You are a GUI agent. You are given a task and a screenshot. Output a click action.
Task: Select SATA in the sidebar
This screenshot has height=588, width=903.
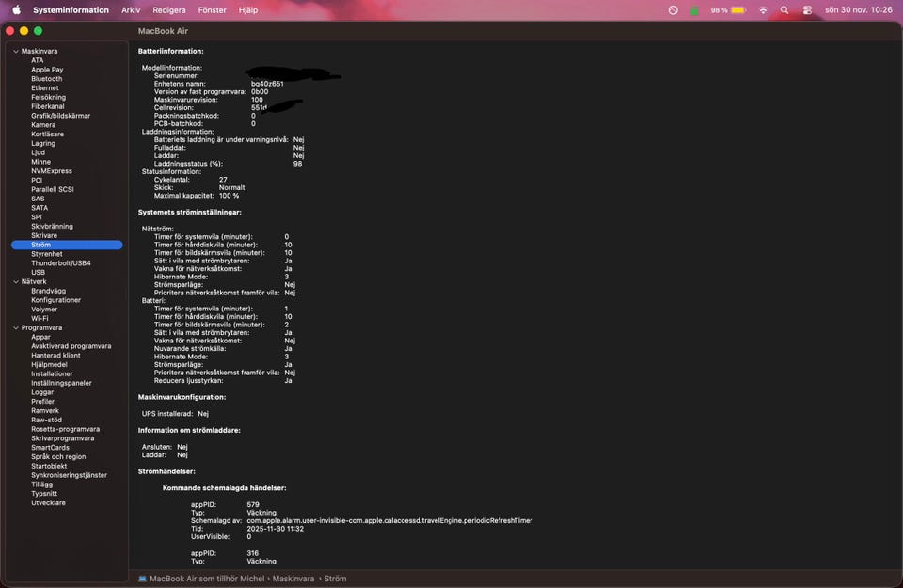(x=40, y=208)
